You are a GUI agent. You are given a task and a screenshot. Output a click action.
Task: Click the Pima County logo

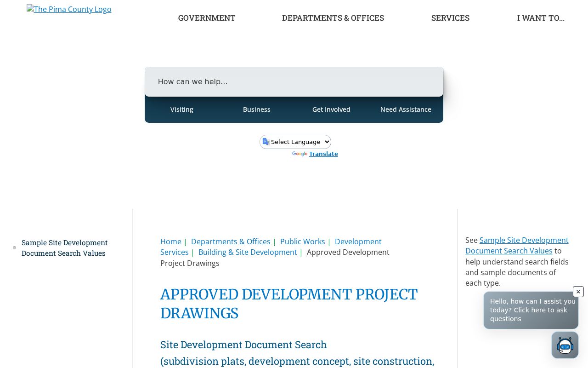(69, 9)
